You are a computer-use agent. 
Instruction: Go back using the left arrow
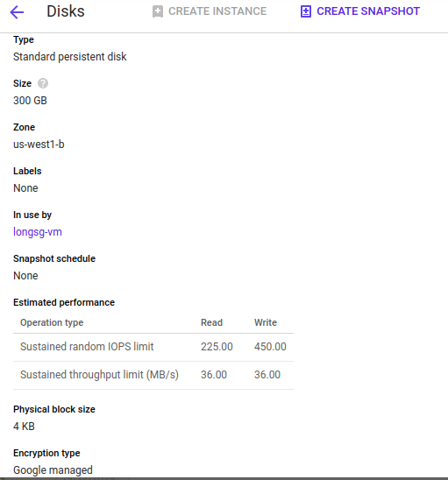point(17,12)
